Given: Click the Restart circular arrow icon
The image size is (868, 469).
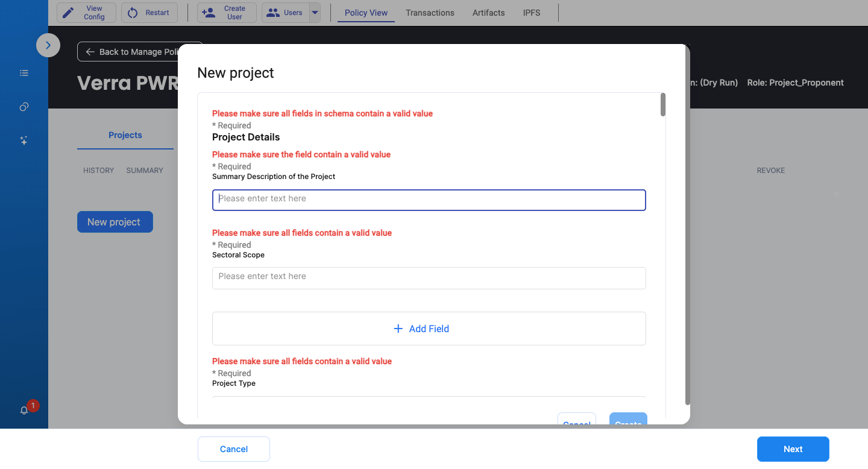Looking at the screenshot, I should click(133, 13).
